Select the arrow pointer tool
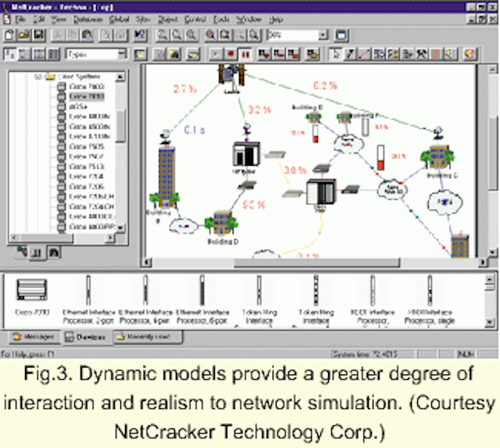The image size is (500, 448). point(336,54)
